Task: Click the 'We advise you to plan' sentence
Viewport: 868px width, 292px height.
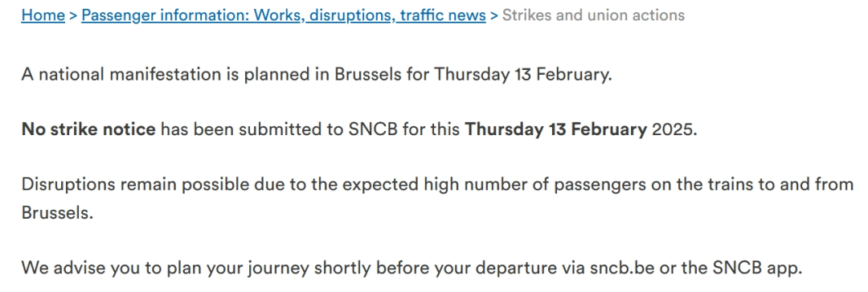Action: point(411,268)
